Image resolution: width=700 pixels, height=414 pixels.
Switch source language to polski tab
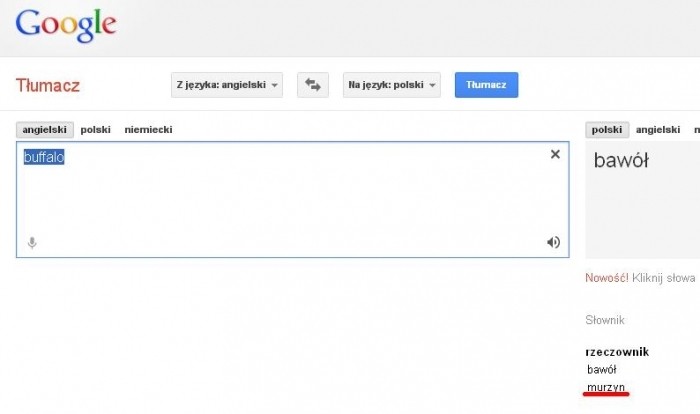tap(95, 129)
